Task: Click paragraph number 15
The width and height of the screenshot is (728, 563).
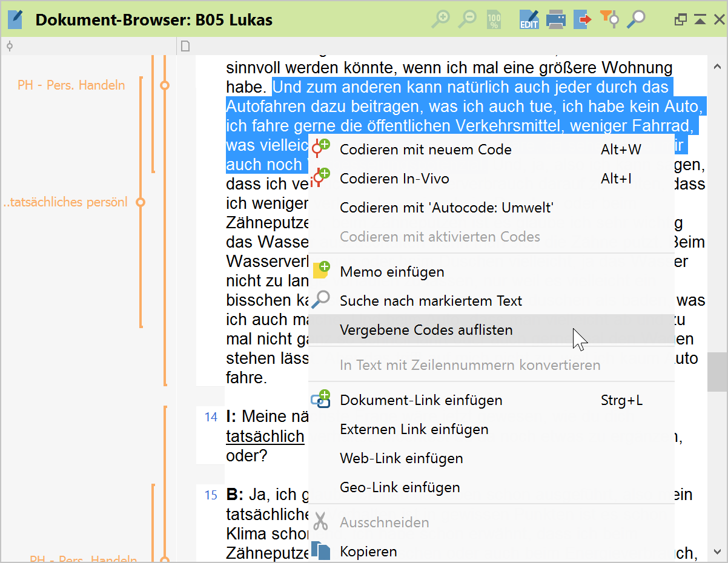Action: coord(211,495)
